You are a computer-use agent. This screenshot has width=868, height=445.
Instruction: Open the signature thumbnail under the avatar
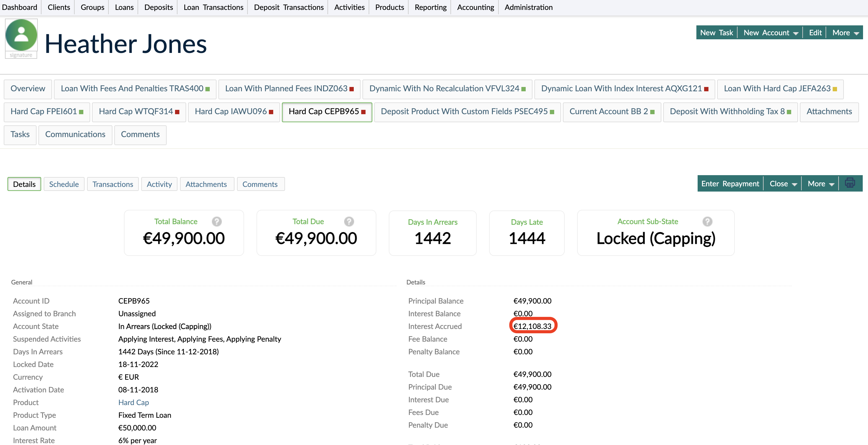pyautogui.click(x=21, y=55)
